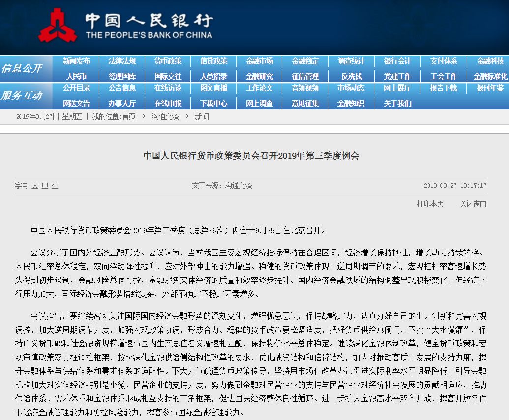509x420 pixels.
Task: Open the 支付体系 page
Action: [x=443, y=61]
